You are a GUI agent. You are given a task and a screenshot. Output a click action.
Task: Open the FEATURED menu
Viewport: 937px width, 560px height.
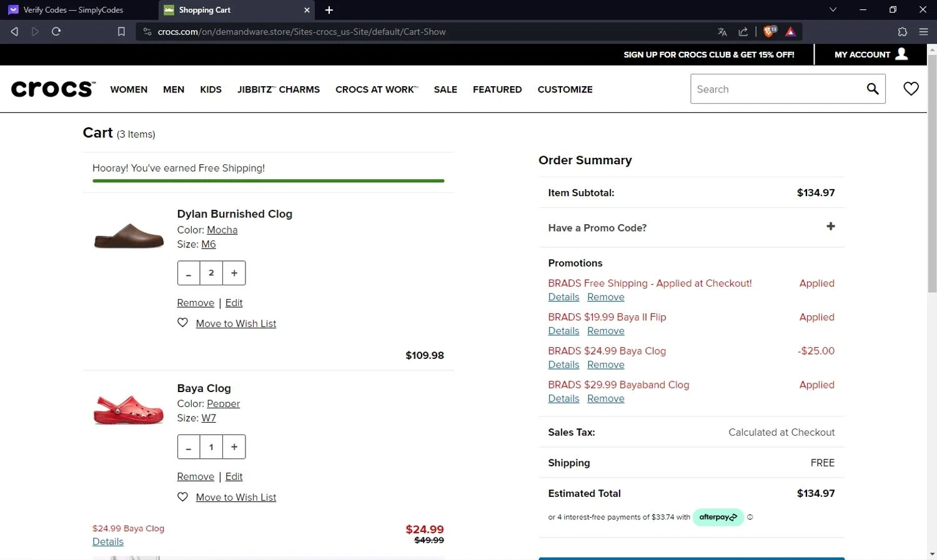[x=497, y=89]
